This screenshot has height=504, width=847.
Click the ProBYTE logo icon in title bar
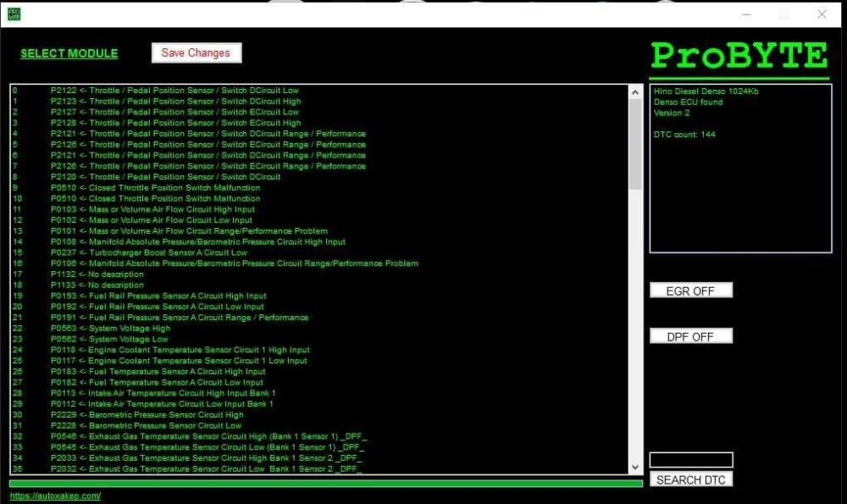pos(16,14)
